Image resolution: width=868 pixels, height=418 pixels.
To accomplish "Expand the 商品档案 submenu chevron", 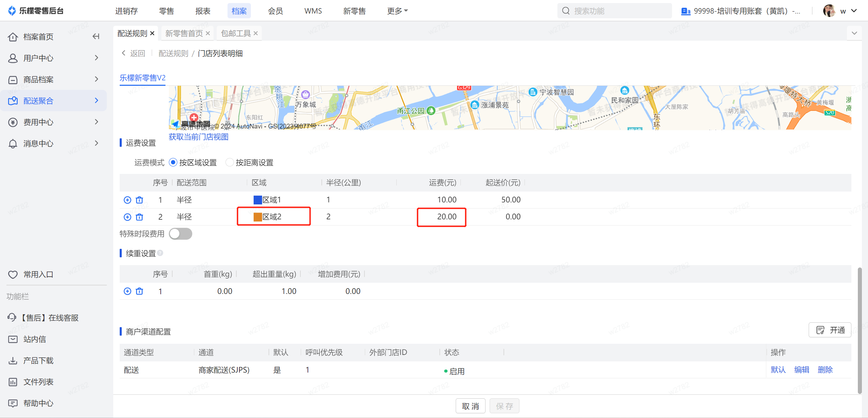I will [97, 79].
